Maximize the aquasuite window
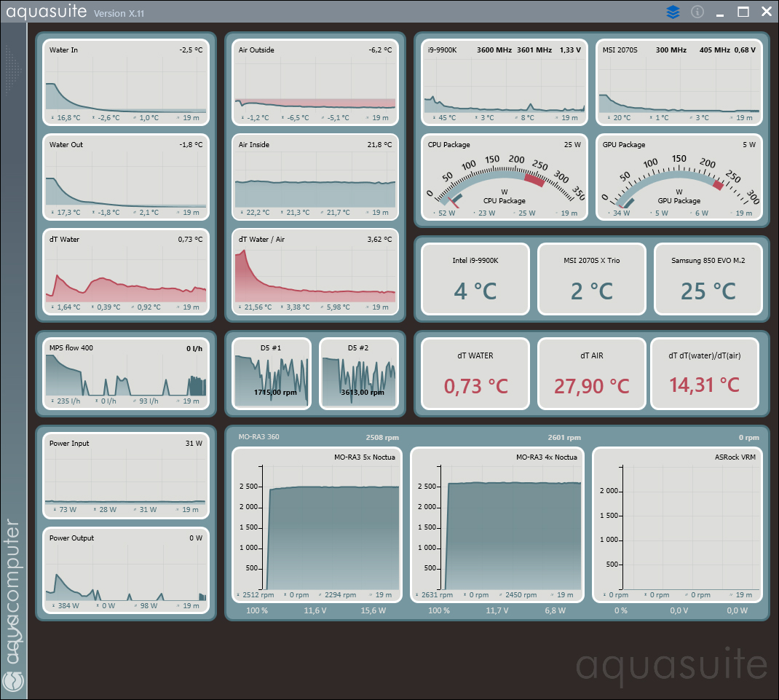The width and height of the screenshot is (779, 700). click(743, 12)
